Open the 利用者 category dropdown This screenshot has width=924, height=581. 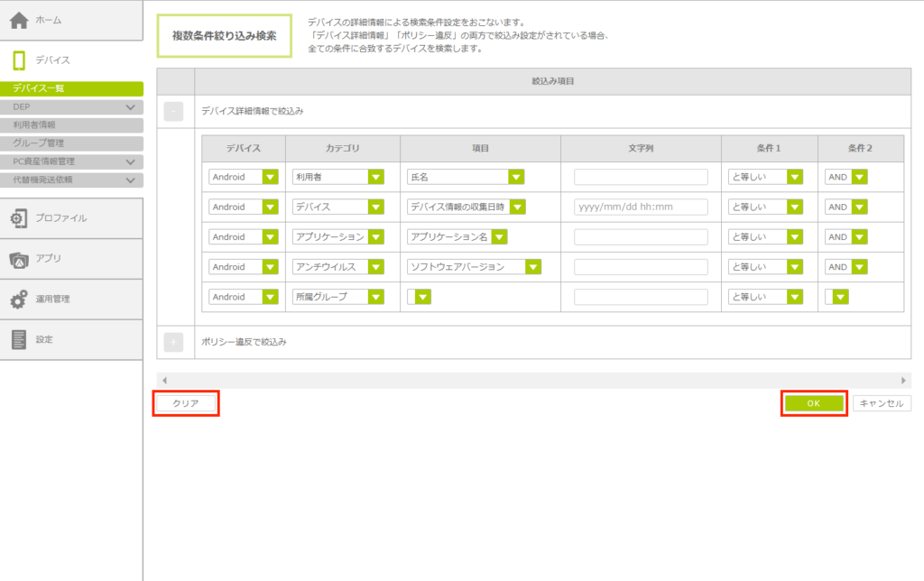click(376, 177)
